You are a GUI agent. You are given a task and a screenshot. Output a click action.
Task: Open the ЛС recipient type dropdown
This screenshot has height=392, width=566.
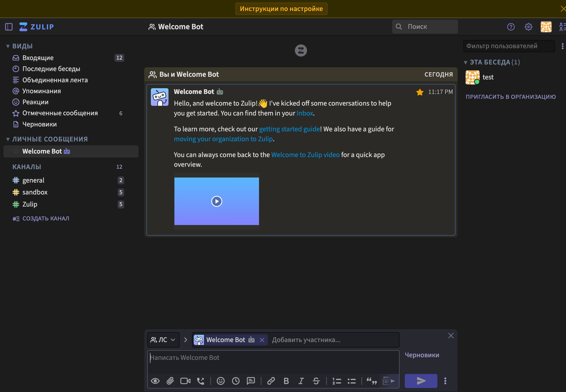pyautogui.click(x=163, y=340)
